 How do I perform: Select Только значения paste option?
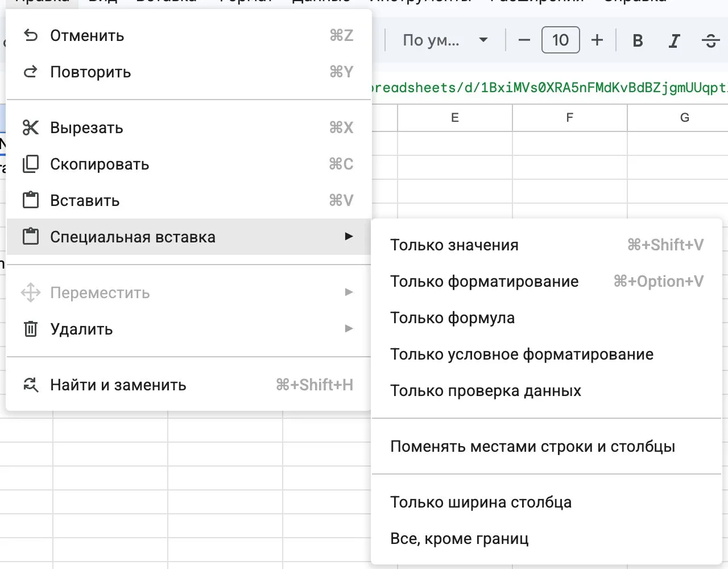(x=547, y=245)
